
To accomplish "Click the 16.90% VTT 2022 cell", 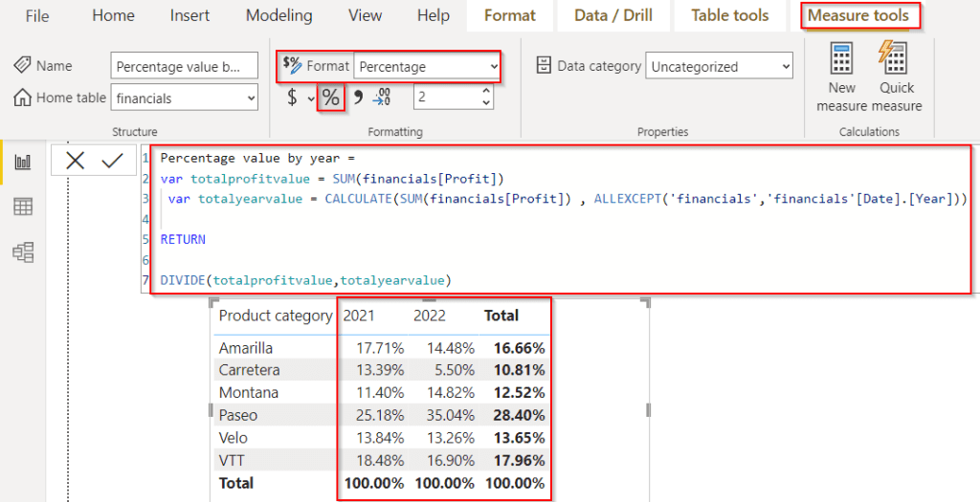I will pyautogui.click(x=450, y=461).
